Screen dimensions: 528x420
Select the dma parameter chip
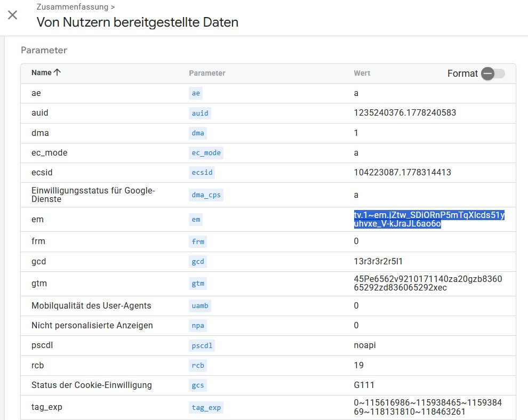coord(198,133)
